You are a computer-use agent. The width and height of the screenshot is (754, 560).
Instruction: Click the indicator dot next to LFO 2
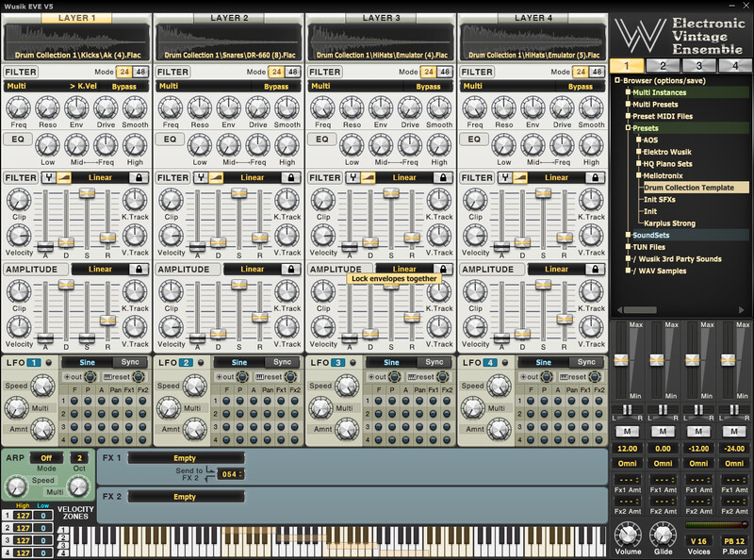pos(201,363)
